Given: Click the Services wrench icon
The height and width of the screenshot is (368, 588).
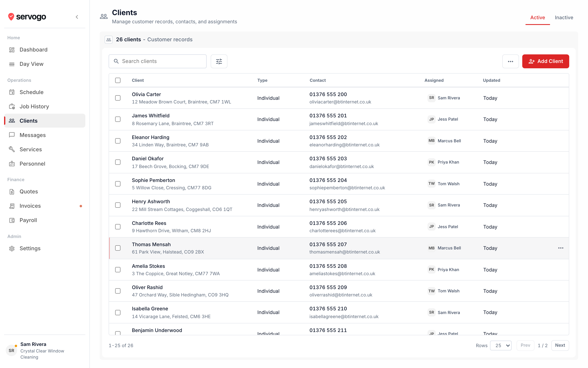Looking at the screenshot, I should click(x=12, y=149).
